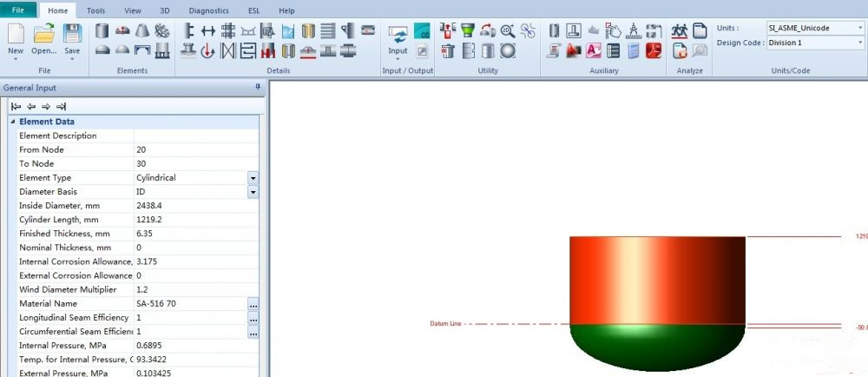Screen dimensions: 868x377
Task: Click the teal component analysis icon
Action: tap(422, 31)
